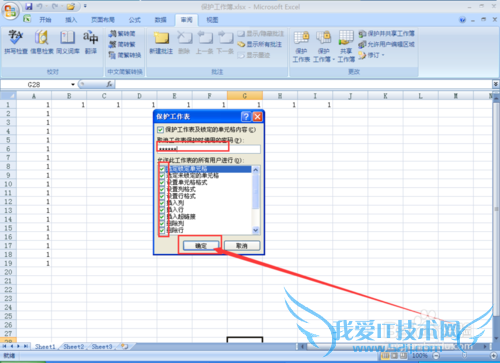Open 信息检索 research tool
Screen dimensions: 500x363
(42, 42)
